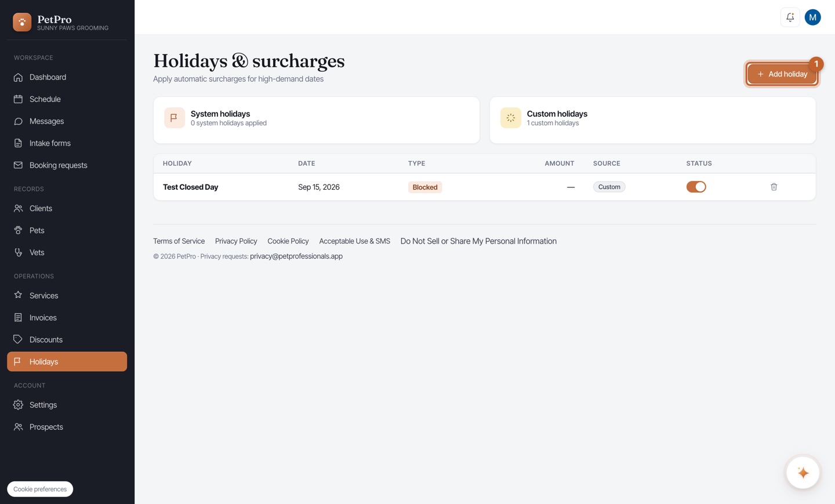
Task: Delete Test Closed Day with trash icon
Action: point(774,187)
